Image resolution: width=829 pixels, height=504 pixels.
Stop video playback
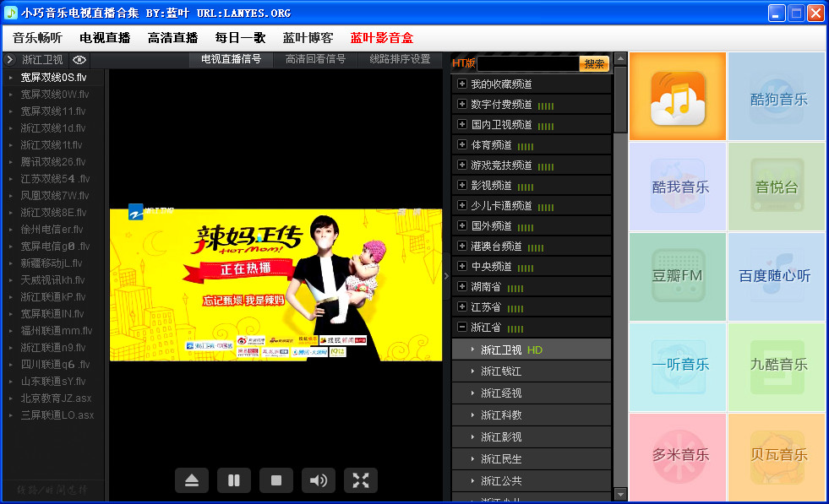click(x=275, y=480)
